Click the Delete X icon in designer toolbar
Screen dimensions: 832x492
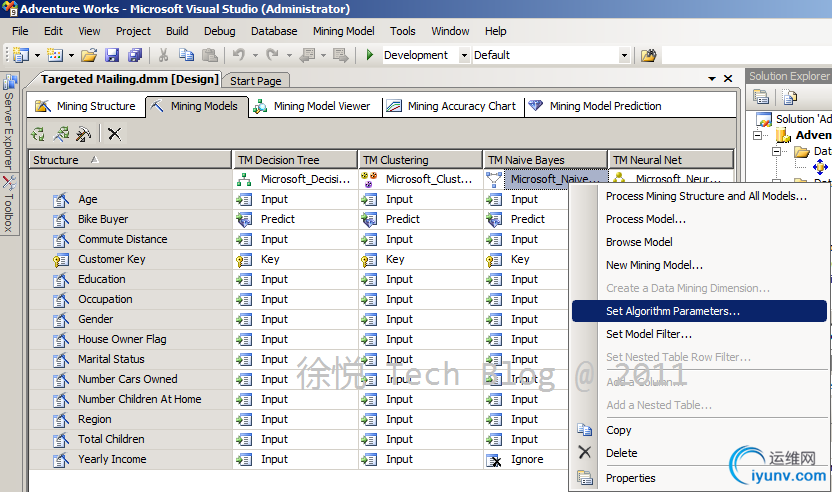114,134
